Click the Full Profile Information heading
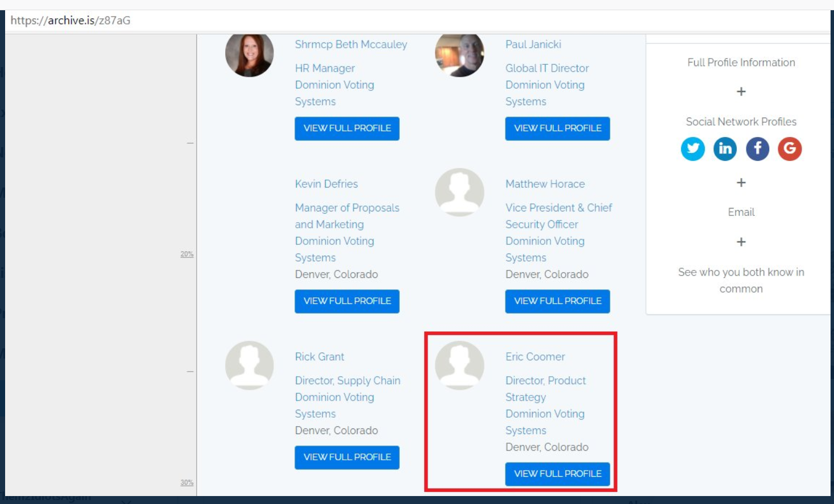Screen dimensions: 834x504 741,63
